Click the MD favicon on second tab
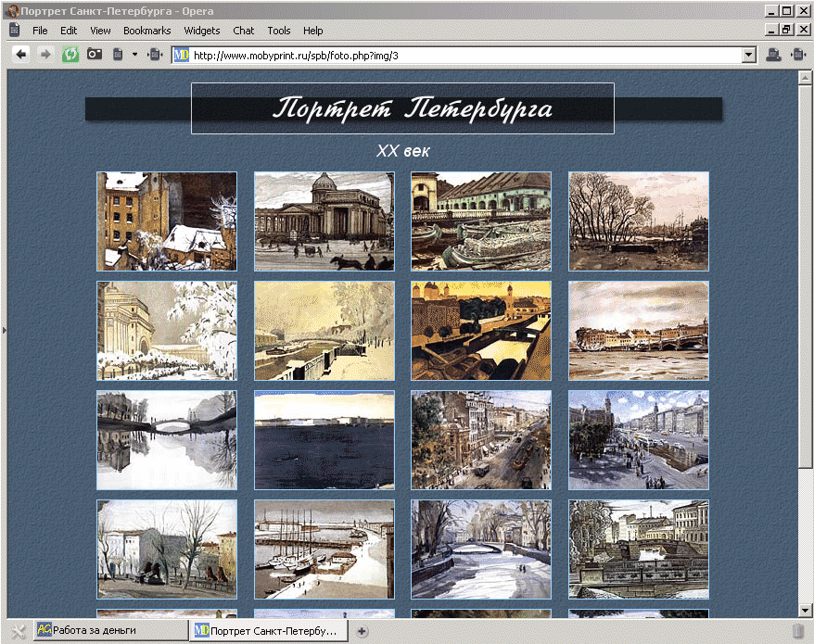This screenshot has width=814, height=644. tap(201, 630)
